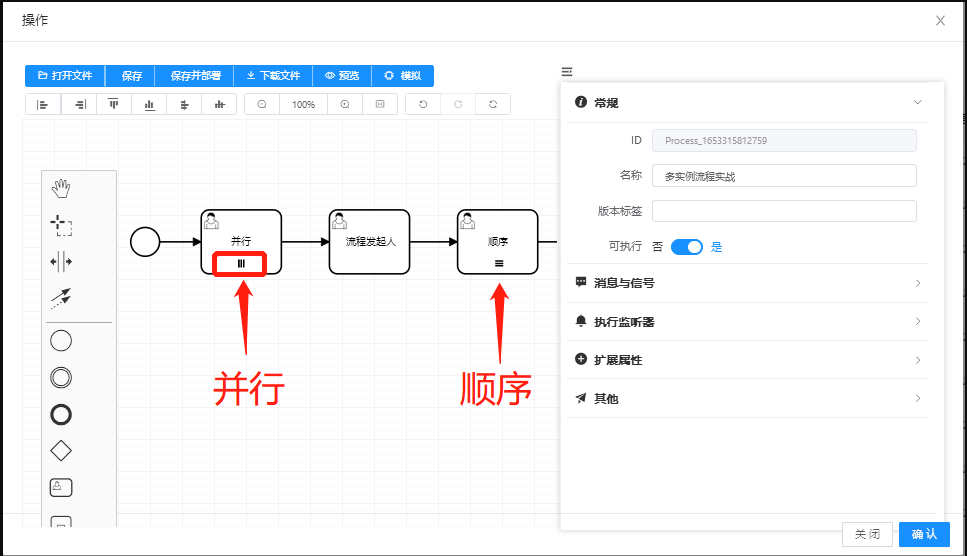
Task: Open the 模拟 simulation option
Action: click(403, 76)
